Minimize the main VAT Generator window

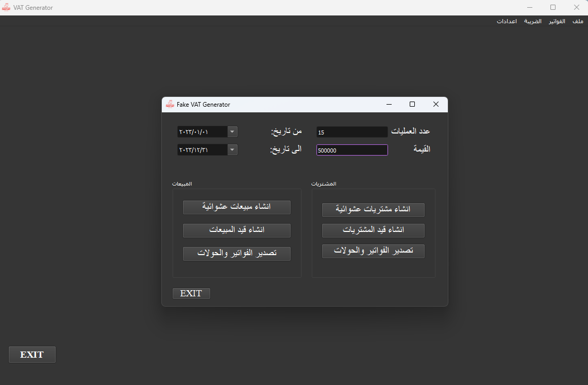coord(529,8)
